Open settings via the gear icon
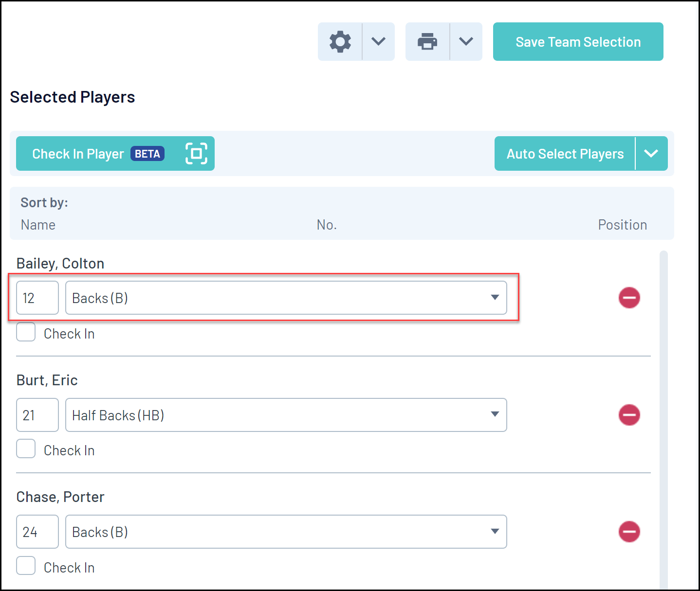700x591 pixels. (x=340, y=42)
